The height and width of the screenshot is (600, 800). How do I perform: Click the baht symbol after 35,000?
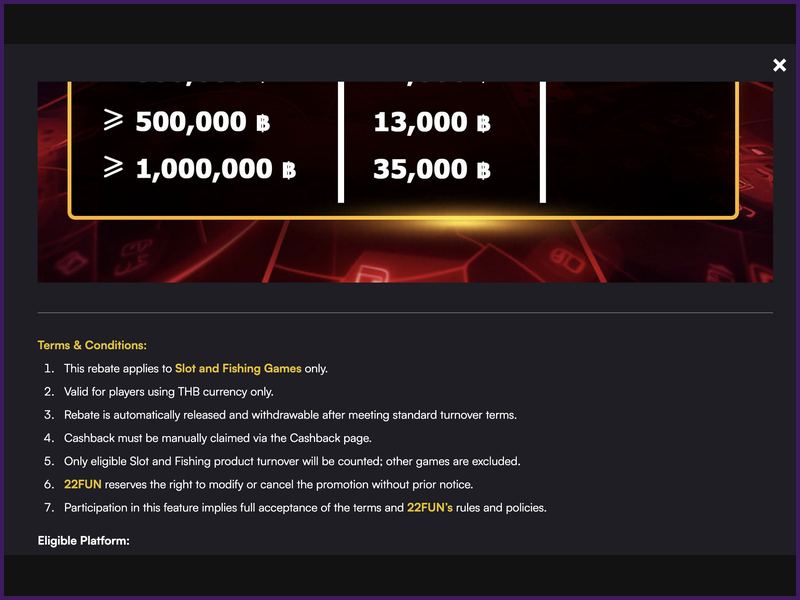(483, 170)
